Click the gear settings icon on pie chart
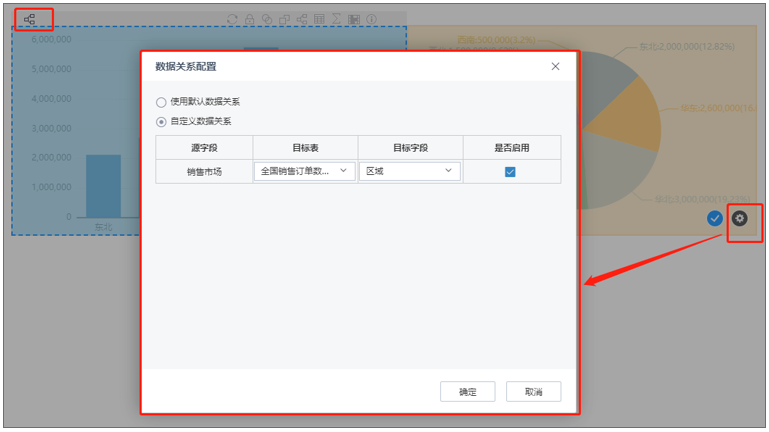The height and width of the screenshot is (432, 769). (x=740, y=218)
